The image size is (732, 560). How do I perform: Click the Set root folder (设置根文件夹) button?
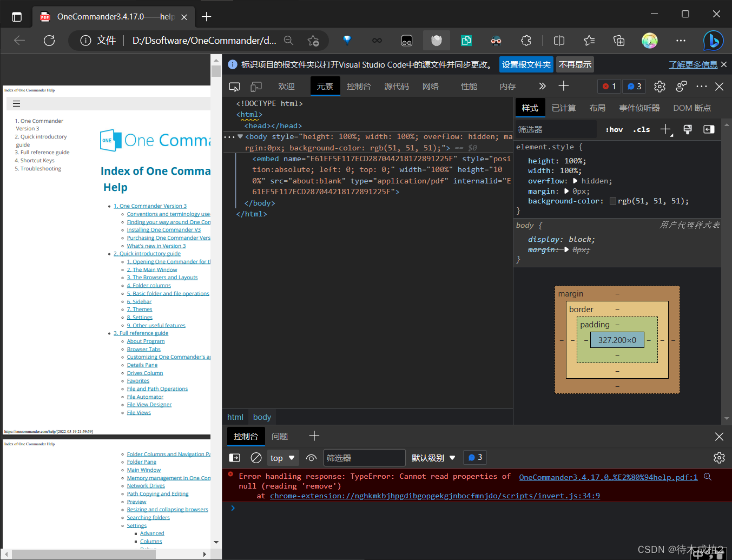coord(526,65)
